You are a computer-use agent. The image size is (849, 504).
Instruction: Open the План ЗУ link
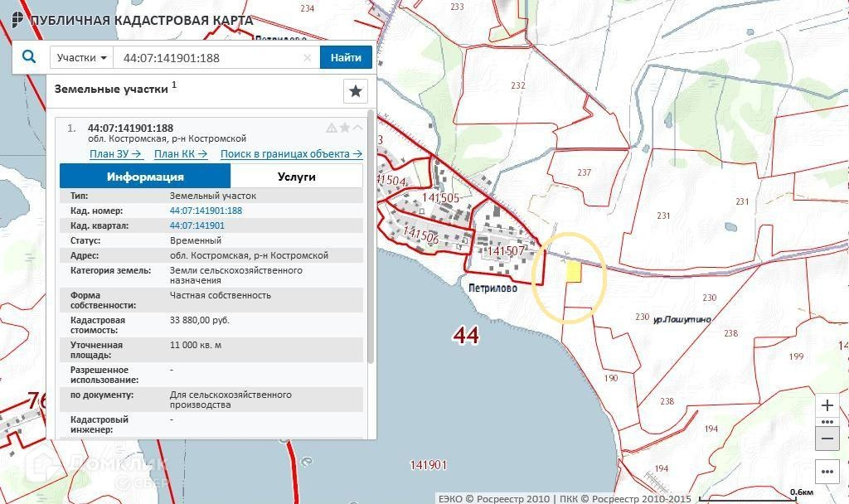click(x=115, y=154)
